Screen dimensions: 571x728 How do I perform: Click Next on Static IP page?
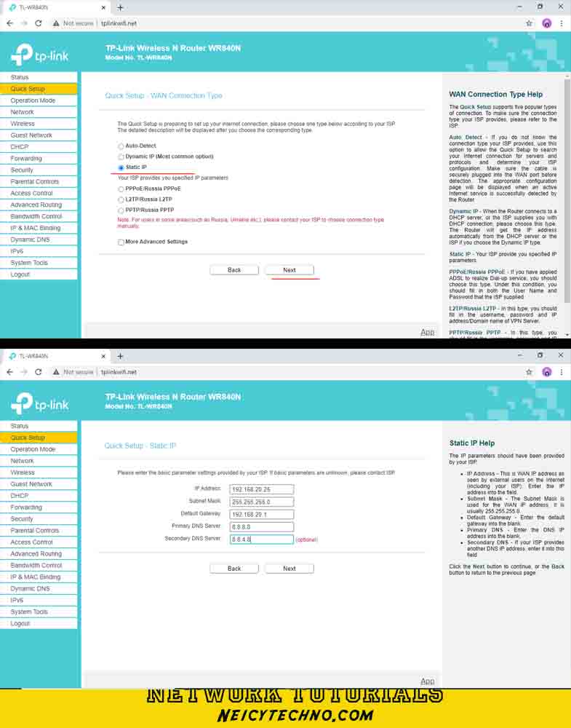(290, 569)
